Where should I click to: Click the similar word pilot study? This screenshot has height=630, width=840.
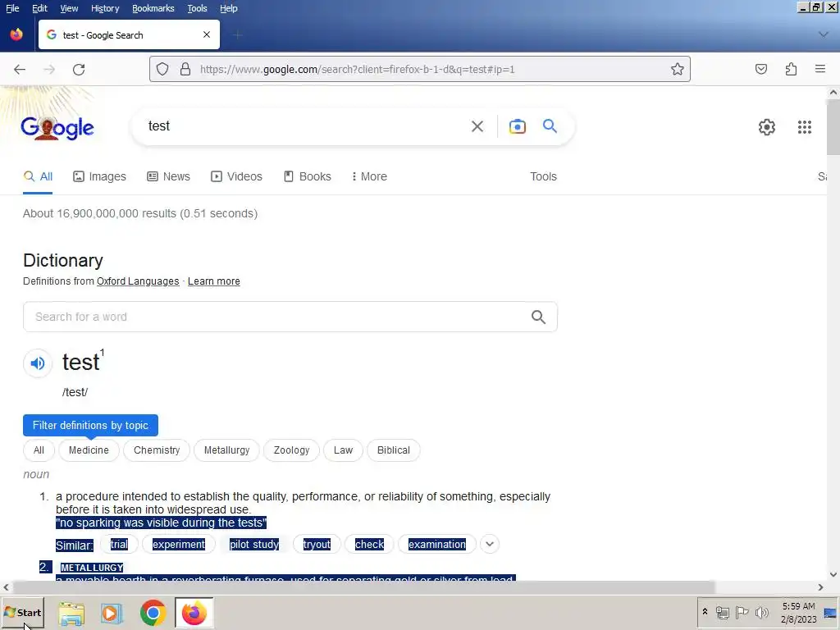[254, 545]
